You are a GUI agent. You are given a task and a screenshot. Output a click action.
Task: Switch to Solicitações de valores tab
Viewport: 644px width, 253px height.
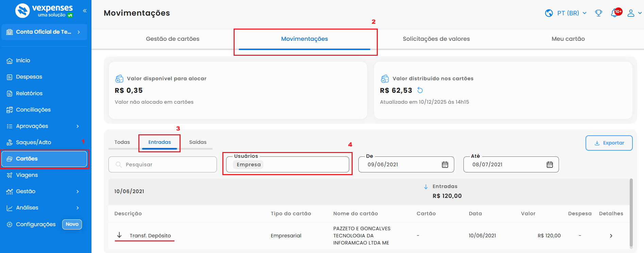(x=436, y=39)
